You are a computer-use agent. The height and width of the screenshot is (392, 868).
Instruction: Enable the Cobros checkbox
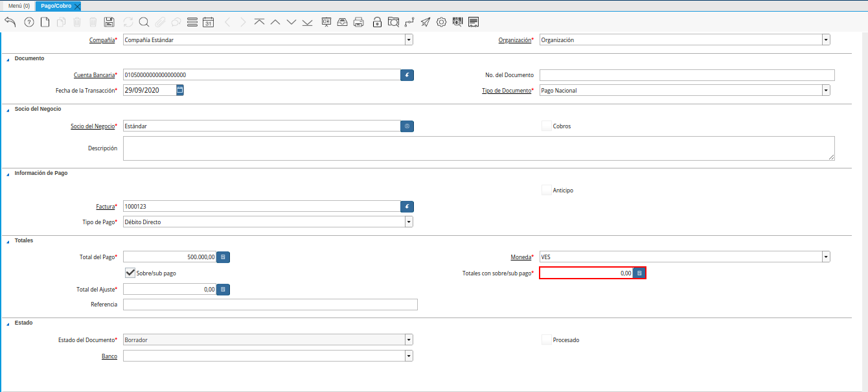[x=547, y=126]
